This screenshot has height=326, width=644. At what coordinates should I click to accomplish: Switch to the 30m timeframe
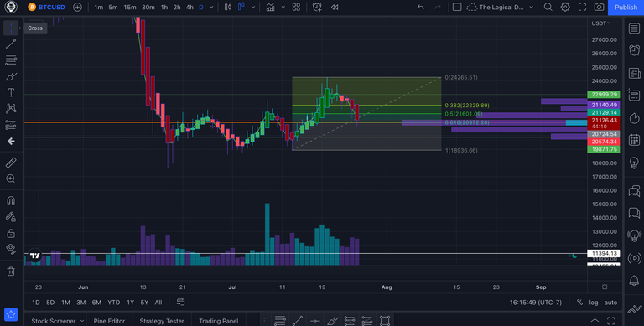click(148, 7)
